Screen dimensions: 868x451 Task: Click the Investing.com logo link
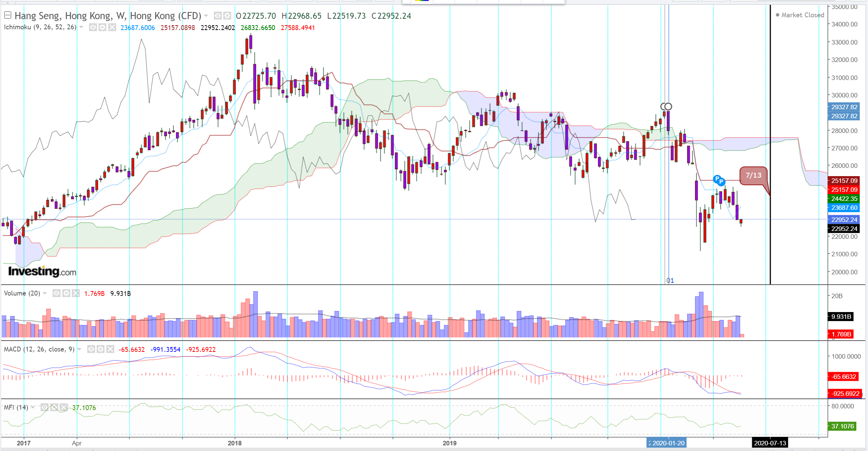click(x=42, y=271)
